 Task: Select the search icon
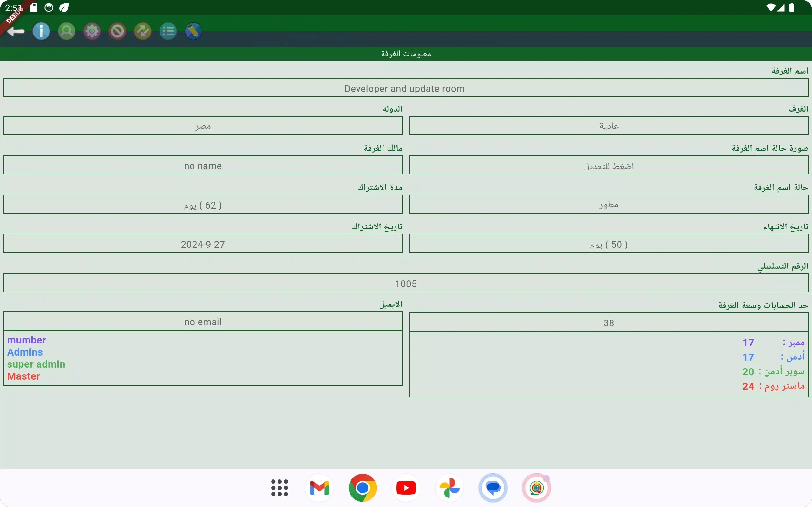coord(66,31)
